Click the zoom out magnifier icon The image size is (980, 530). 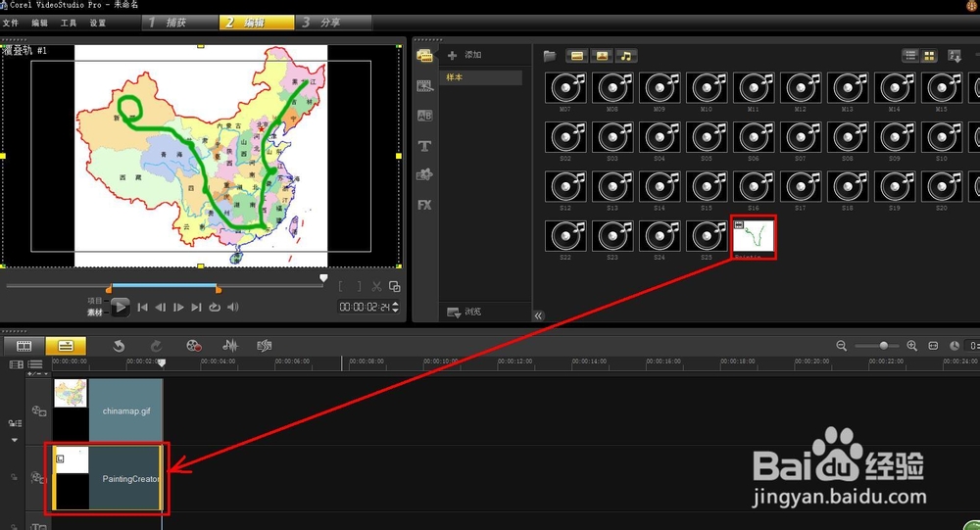click(841, 346)
